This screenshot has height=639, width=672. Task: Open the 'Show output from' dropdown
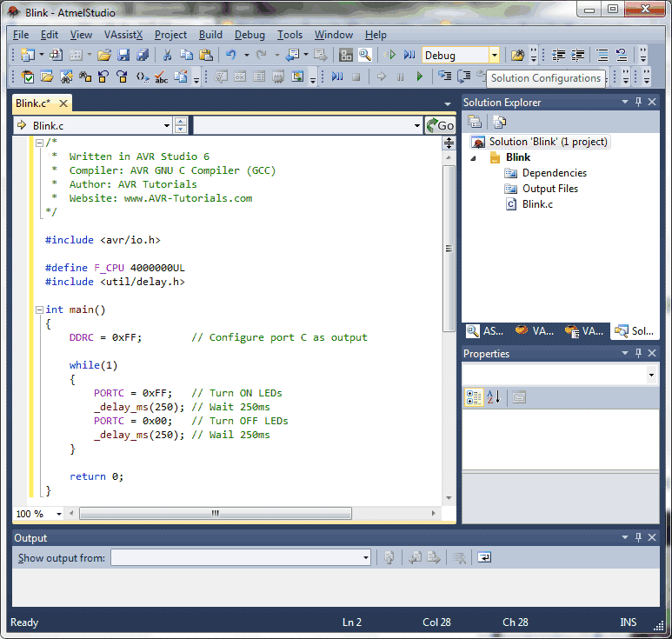coord(365,557)
